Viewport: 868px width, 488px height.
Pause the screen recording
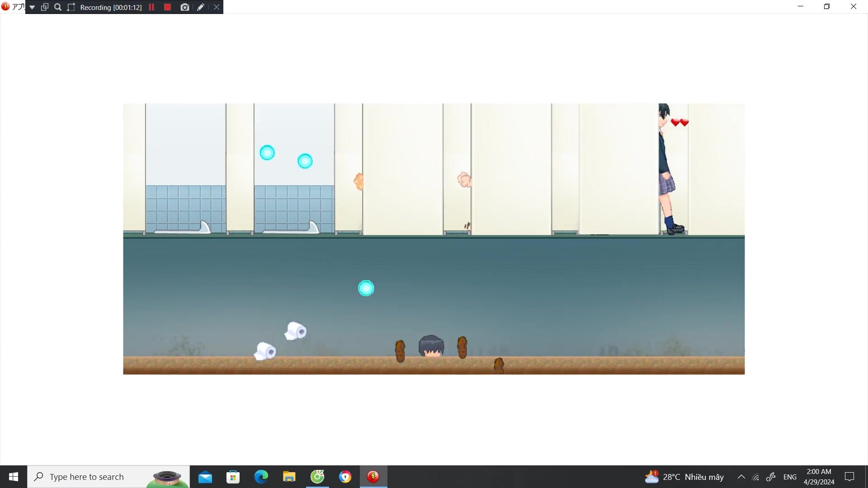[151, 7]
